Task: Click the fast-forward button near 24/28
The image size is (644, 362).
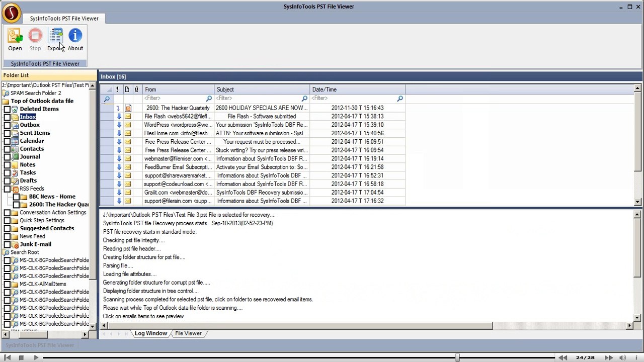Action: 608,357
